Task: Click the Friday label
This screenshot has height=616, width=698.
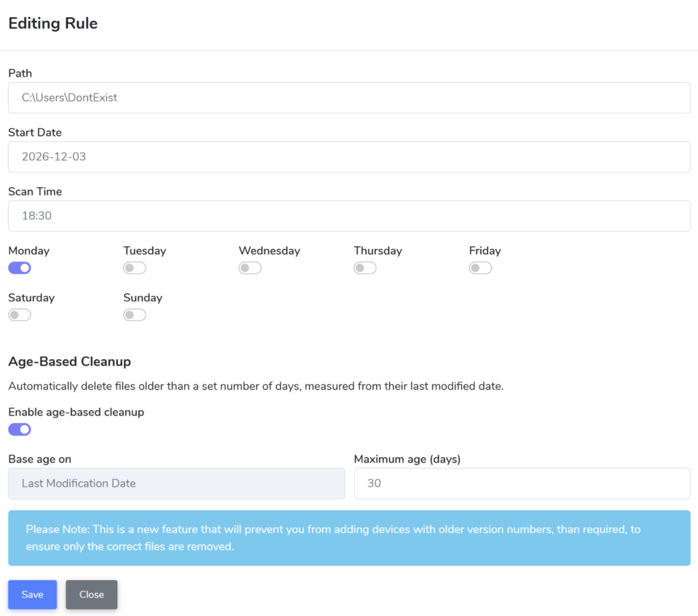Action: click(485, 251)
